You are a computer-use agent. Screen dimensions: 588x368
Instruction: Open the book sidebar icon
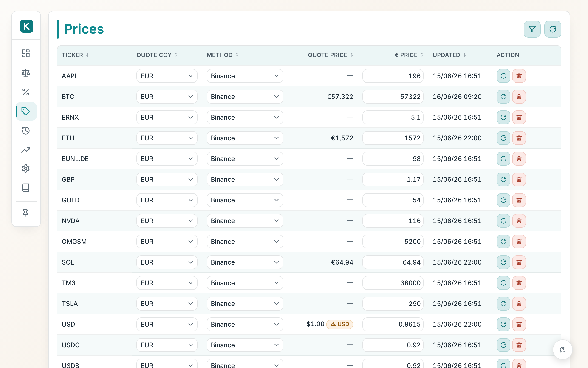click(26, 188)
